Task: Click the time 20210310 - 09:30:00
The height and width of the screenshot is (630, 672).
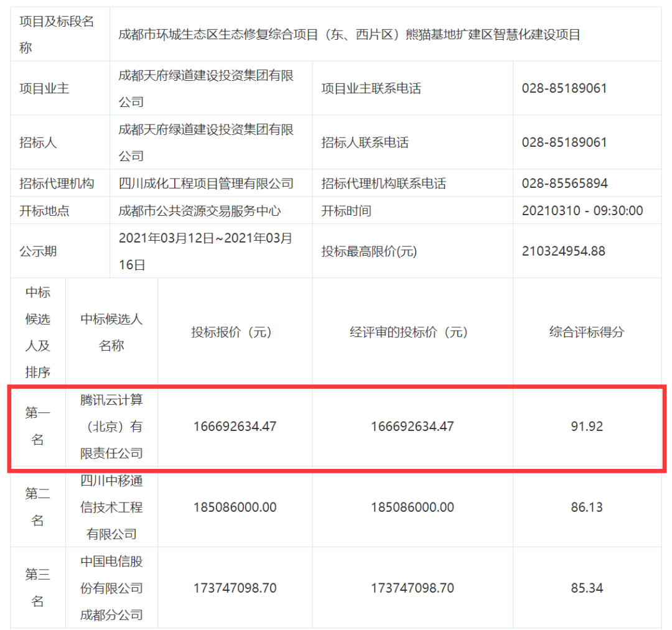Action: 582,211
